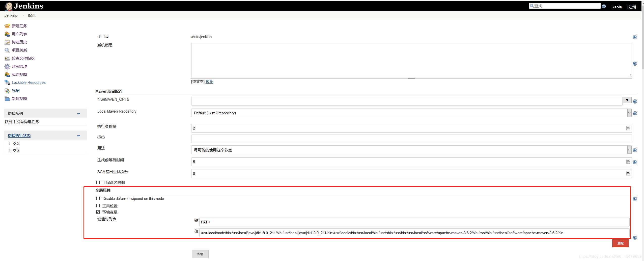Open kaola user profile link
644x261 pixels.
click(617, 7)
